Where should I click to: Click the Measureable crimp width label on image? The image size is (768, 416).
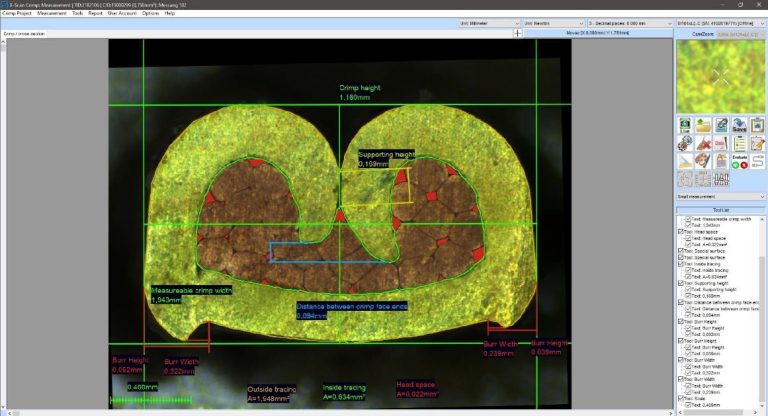[191, 294]
